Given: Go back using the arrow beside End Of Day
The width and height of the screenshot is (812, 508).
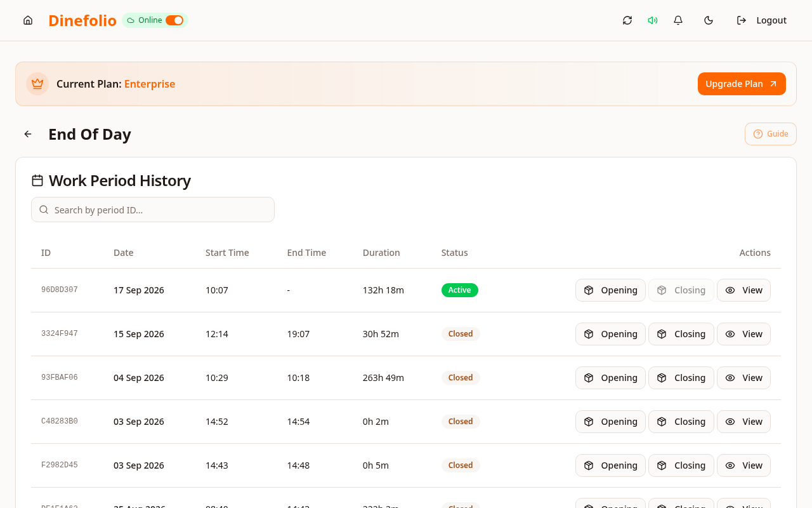Looking at the screenshot, I should coord(28,134).
